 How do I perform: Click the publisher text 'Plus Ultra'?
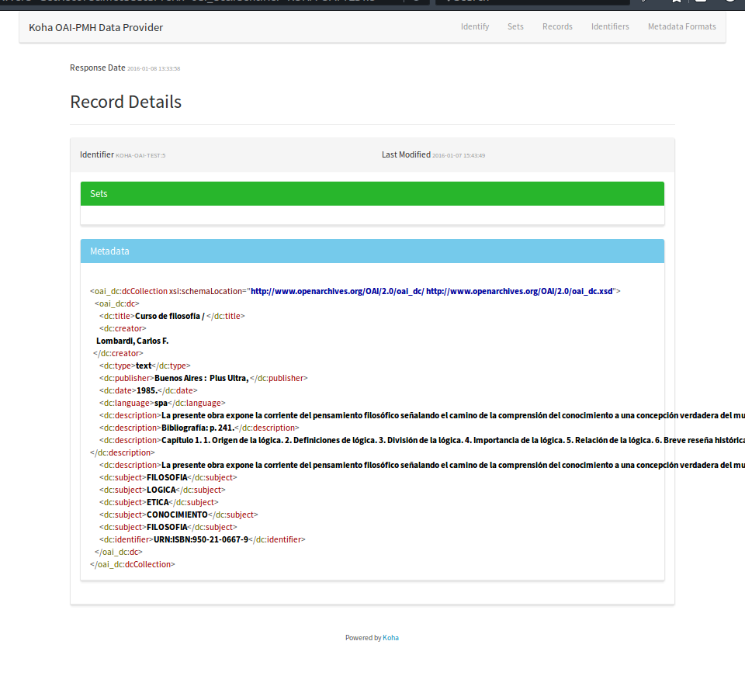228,378
